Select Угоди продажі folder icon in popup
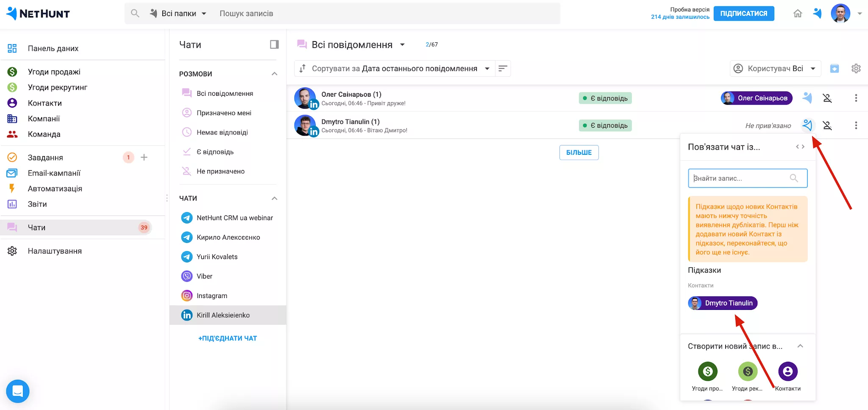This screenshot has width=868, height=410. [707, 371]
